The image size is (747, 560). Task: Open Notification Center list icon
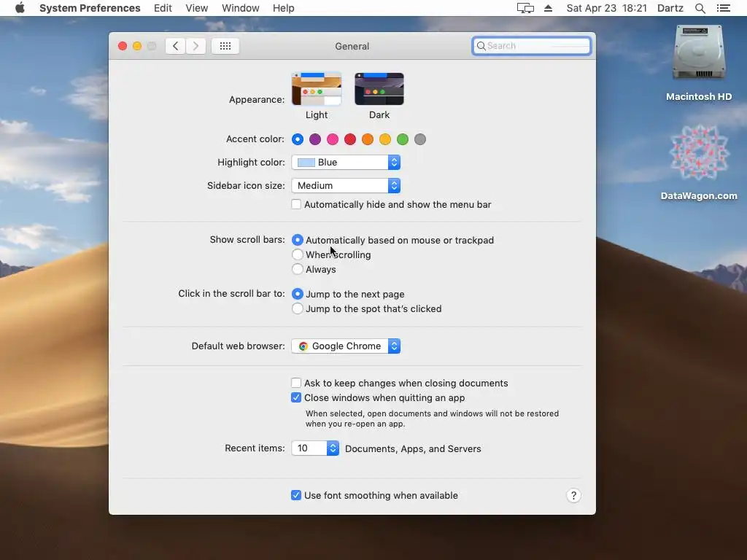pos(723,8)
